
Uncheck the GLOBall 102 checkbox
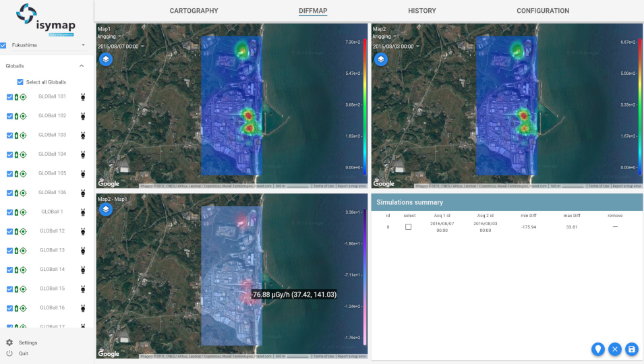[9, 116]
